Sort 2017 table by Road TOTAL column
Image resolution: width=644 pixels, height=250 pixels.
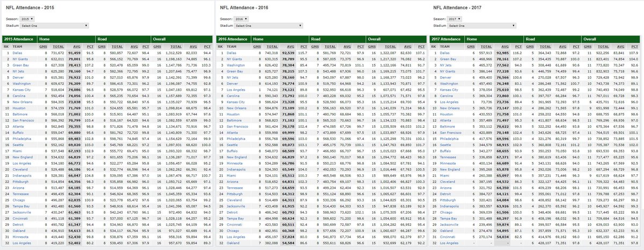(x=546, y=47)
